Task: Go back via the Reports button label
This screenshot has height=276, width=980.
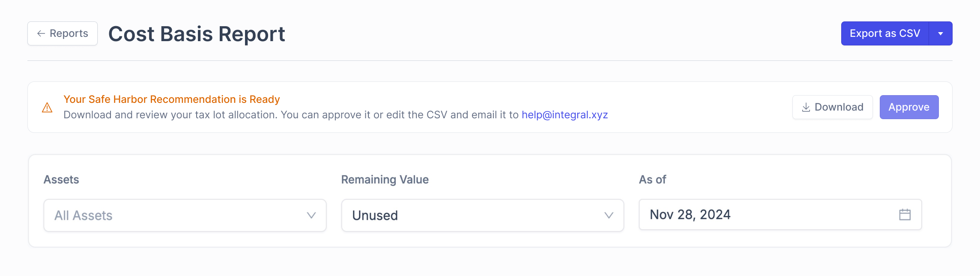Action: [69, 33]
